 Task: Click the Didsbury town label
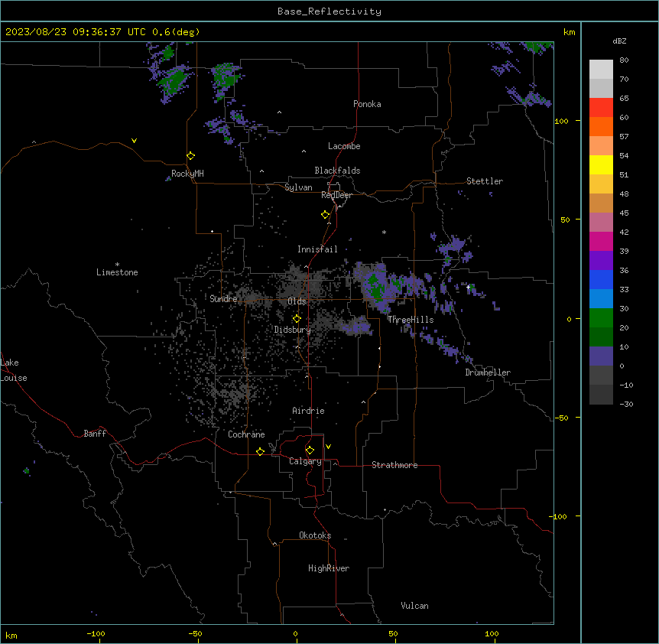point(293,330)
